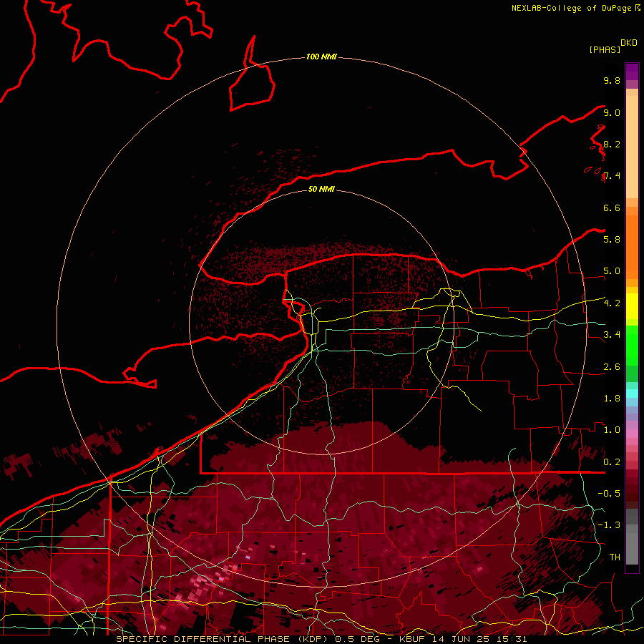This screenshot has width=644, height=644.
Task: Click the "6.6" legend value
Action: pyautogui.click(x=612, y=208)
